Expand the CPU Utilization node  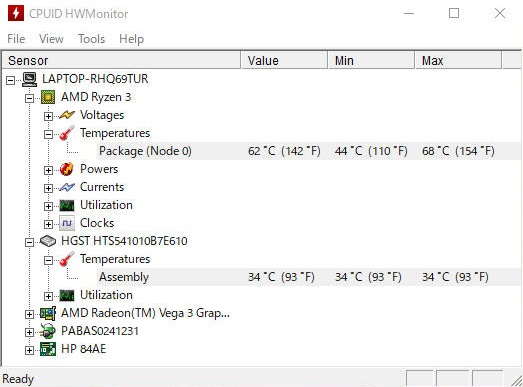48,206
